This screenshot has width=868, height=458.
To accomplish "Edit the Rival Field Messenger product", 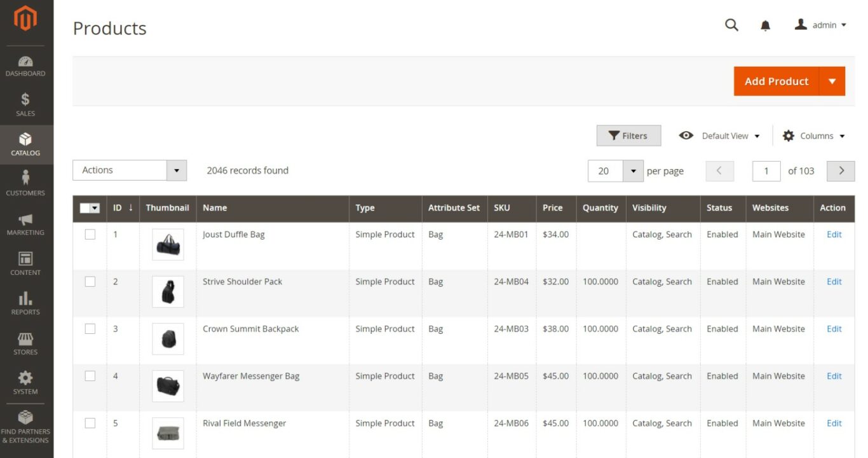I will (834, 422).
